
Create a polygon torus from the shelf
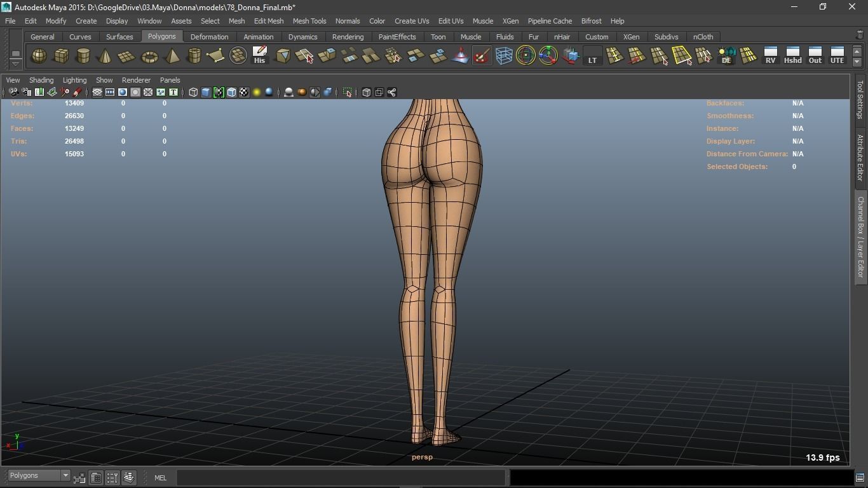click(149, 57)
